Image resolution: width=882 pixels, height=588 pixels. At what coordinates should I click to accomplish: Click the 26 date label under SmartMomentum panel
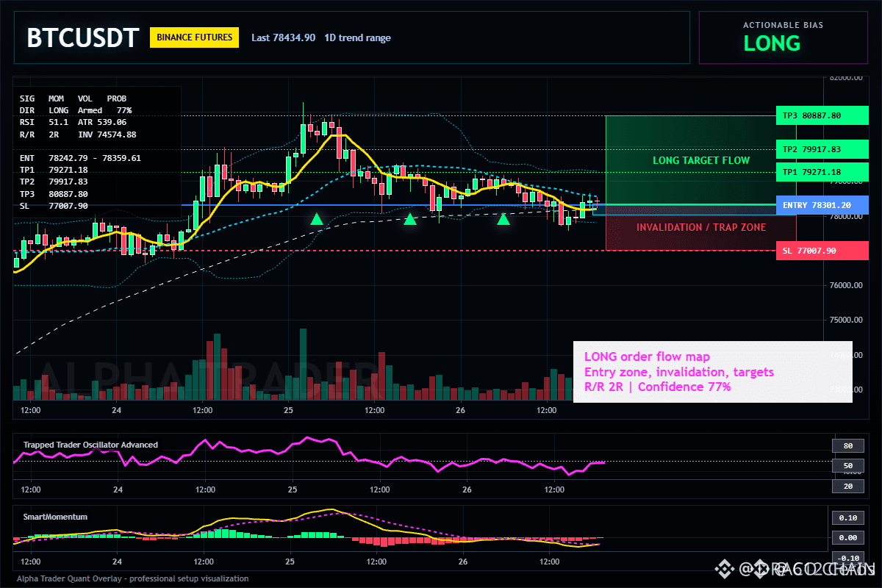[463, 562]
